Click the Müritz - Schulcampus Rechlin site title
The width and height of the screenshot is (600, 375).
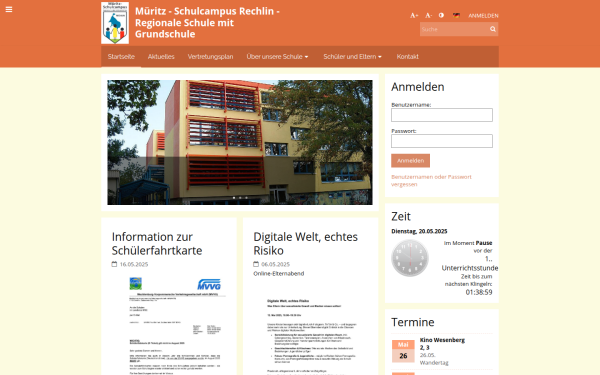pos(207,23)
